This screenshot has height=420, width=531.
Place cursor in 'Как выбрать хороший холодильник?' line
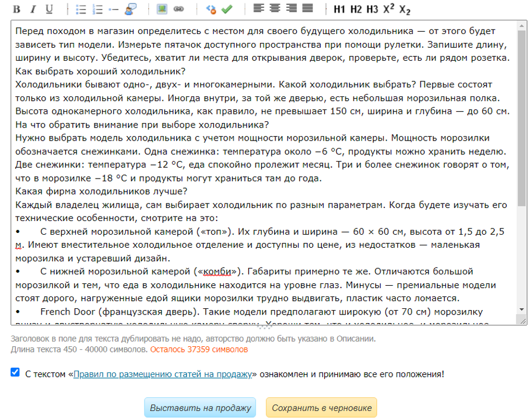(x=100, y=71)
